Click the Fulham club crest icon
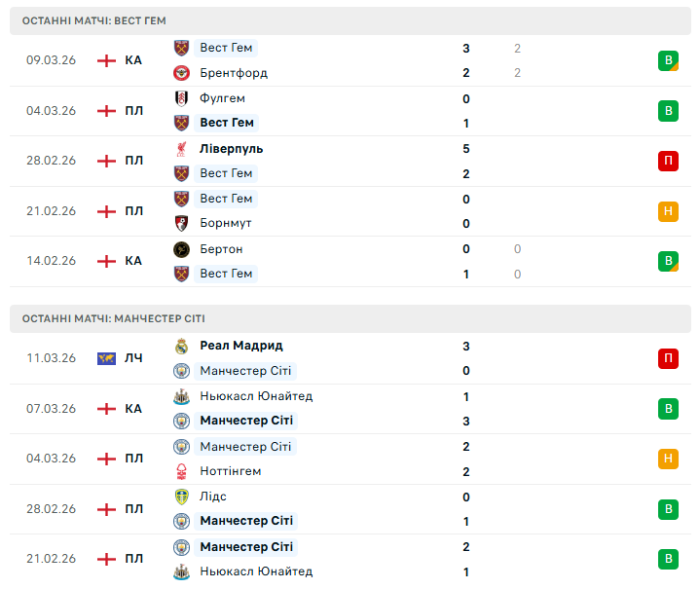The width and height of the screenshot is (700, 589). coord(181,98)
